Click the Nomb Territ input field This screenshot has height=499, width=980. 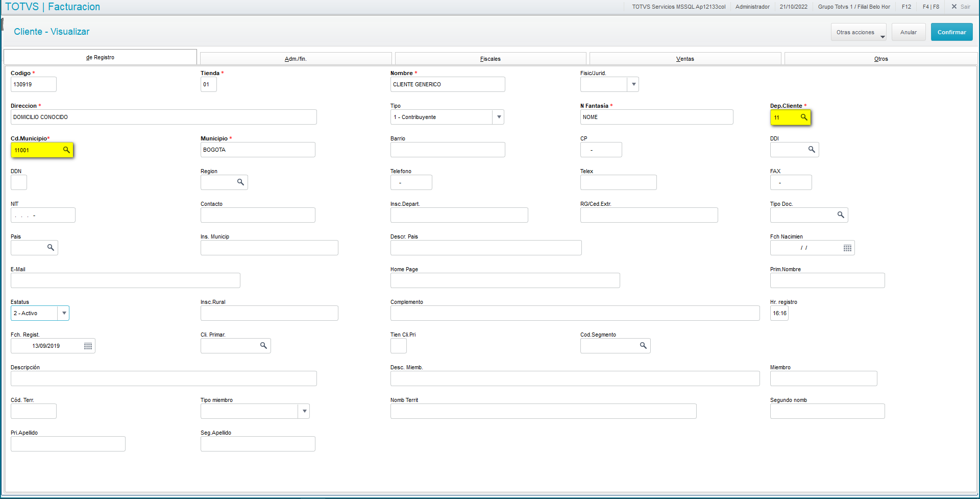tap(544, 411)
